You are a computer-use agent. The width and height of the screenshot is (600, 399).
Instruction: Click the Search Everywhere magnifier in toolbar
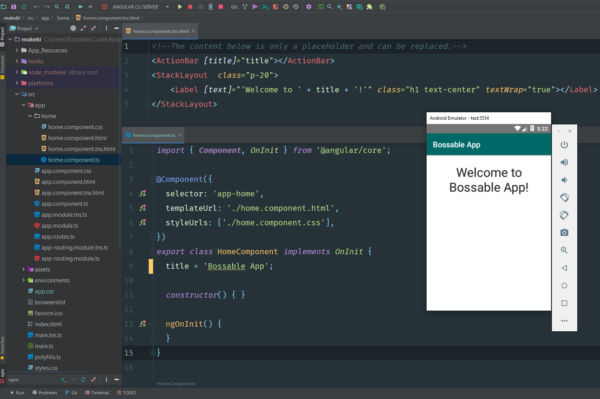[x=329, y=7]
